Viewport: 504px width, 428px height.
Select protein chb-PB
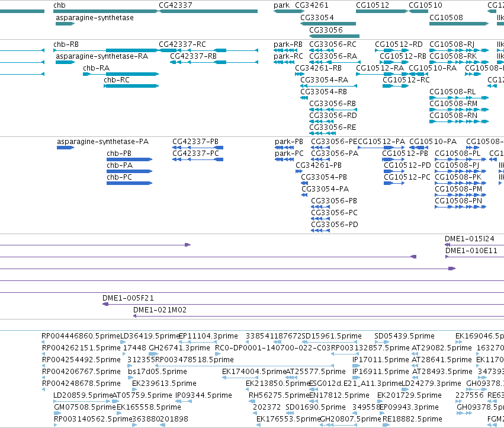[x=119, y=154]
